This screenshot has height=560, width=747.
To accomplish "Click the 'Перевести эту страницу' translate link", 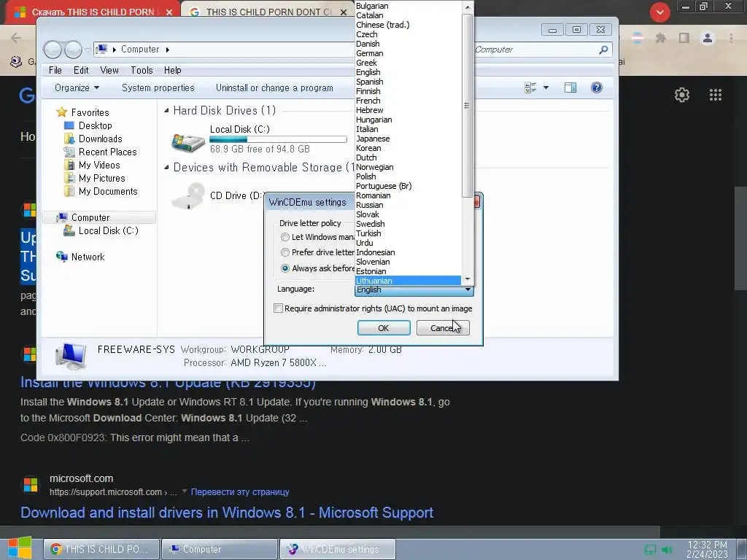I will (239, 492).
